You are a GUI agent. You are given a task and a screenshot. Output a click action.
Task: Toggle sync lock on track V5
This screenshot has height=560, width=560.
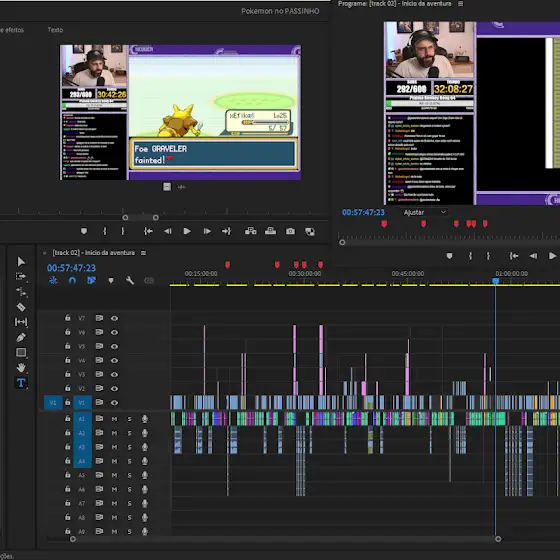coord(99,346)
